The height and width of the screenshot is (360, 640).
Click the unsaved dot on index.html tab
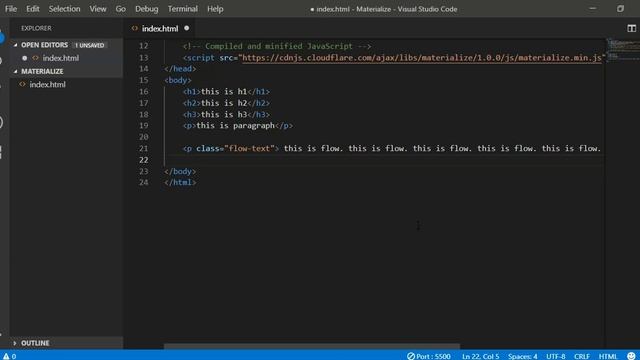[x=187, y=28]
